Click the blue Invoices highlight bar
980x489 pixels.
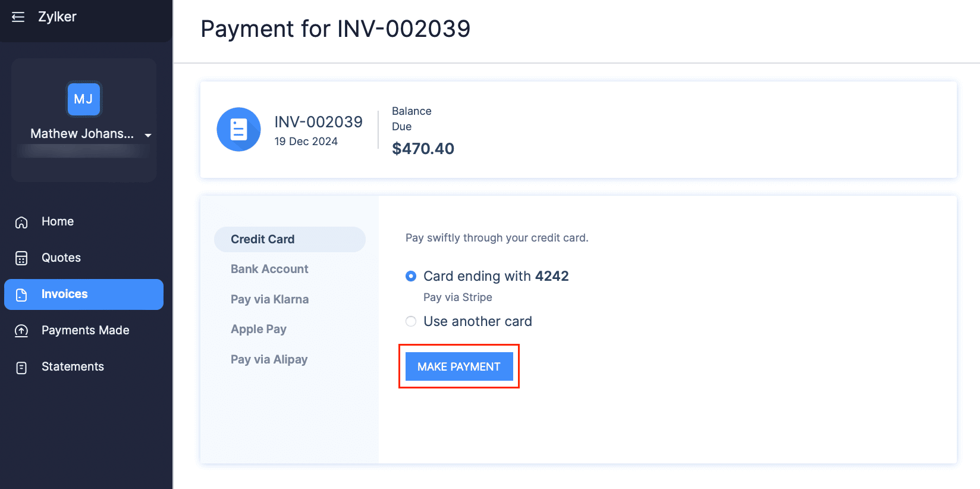pos(83,294)
